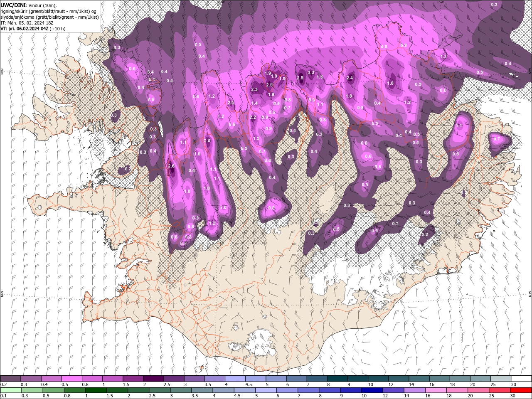
Task: Click the light violet 14–16 rain legend swatch
Action: click(414, 390)
